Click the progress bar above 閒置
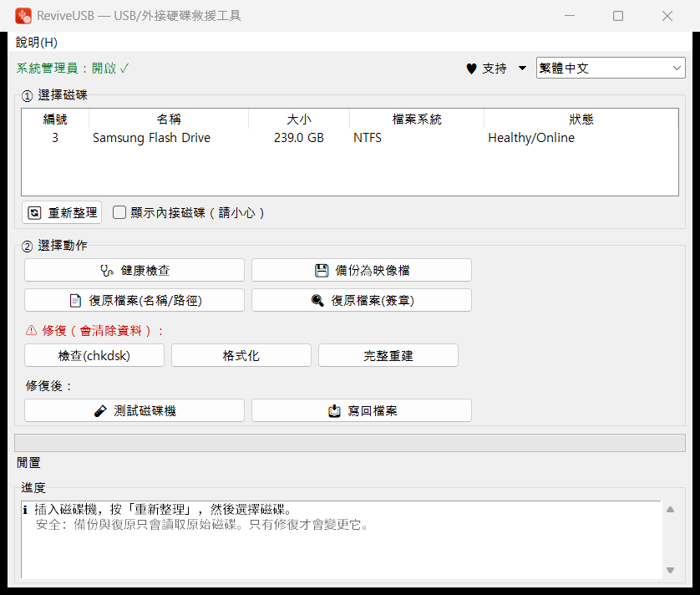This screenshot has height=595, width=700. point(350,443)
